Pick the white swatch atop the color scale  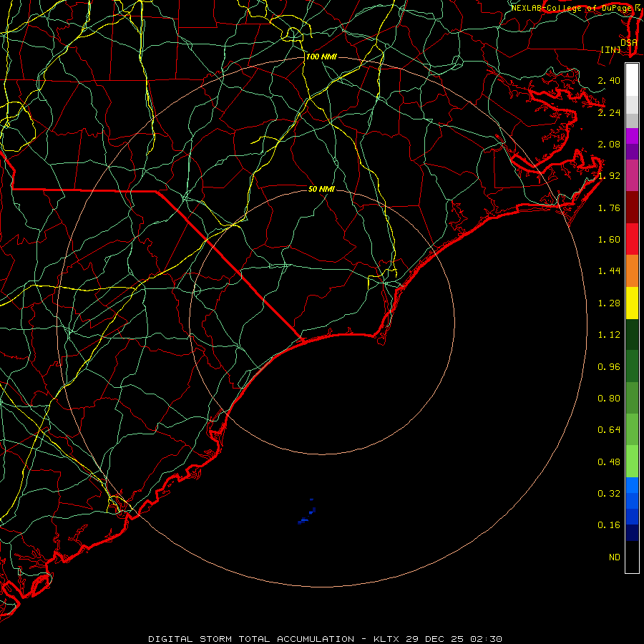(632, 80)
